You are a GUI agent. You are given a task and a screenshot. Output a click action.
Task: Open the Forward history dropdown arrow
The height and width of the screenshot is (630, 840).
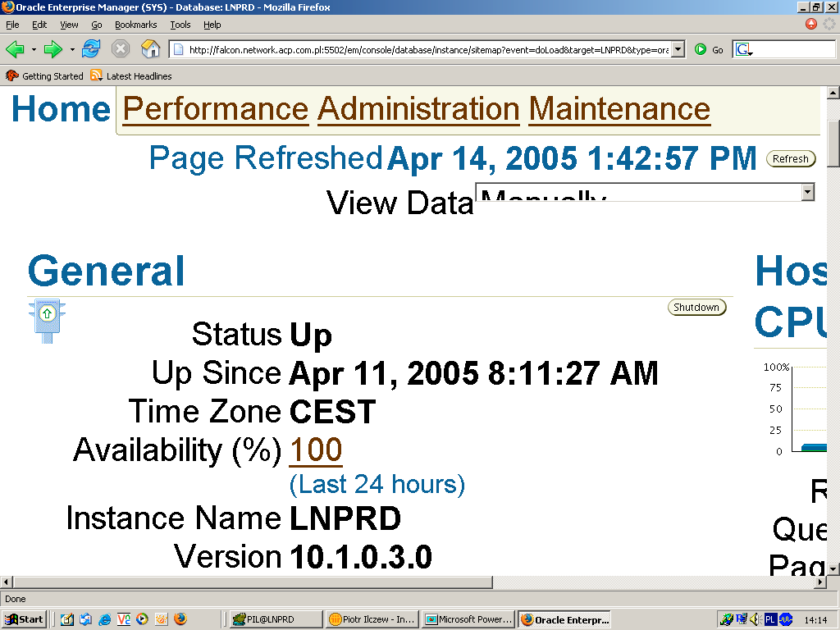[x=72, y=50]
